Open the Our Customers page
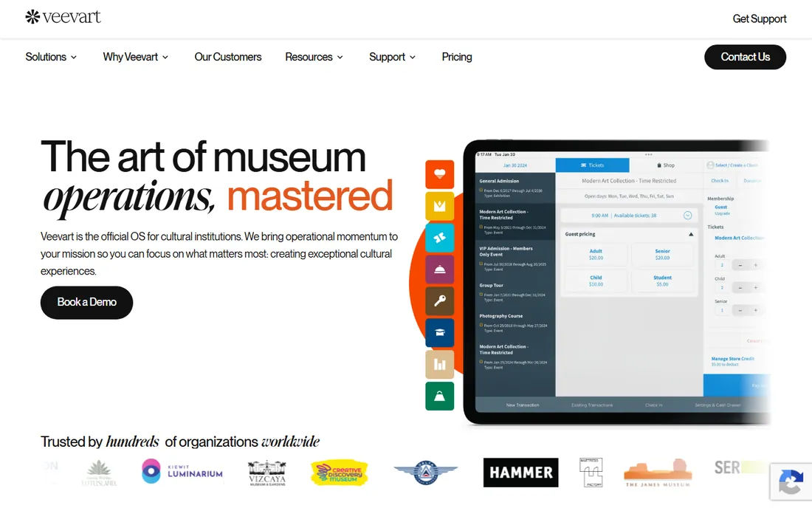 [228, 57]
